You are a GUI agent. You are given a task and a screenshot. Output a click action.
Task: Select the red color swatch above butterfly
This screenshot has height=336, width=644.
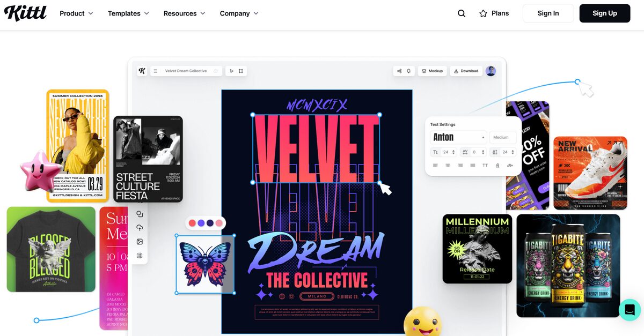click(192, 223)
